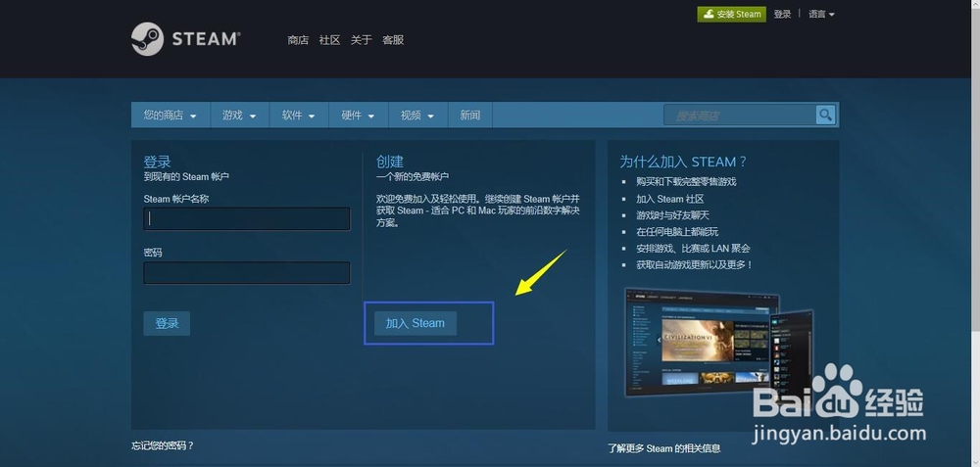Focus the Steam 帐户名称 input field

coord(247,218)
